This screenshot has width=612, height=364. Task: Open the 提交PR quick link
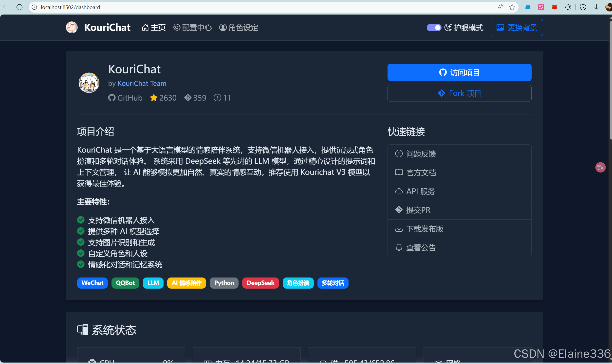(459, 210)
